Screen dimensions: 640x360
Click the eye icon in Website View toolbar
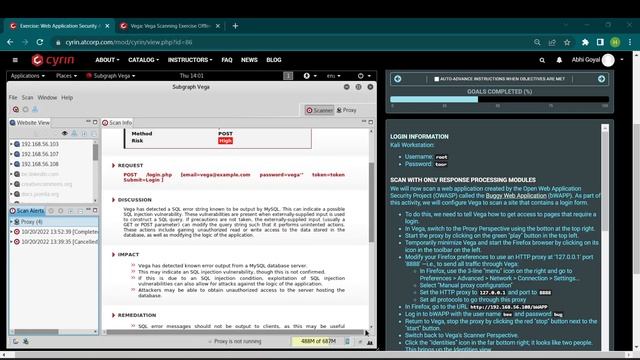click(64, 133)
